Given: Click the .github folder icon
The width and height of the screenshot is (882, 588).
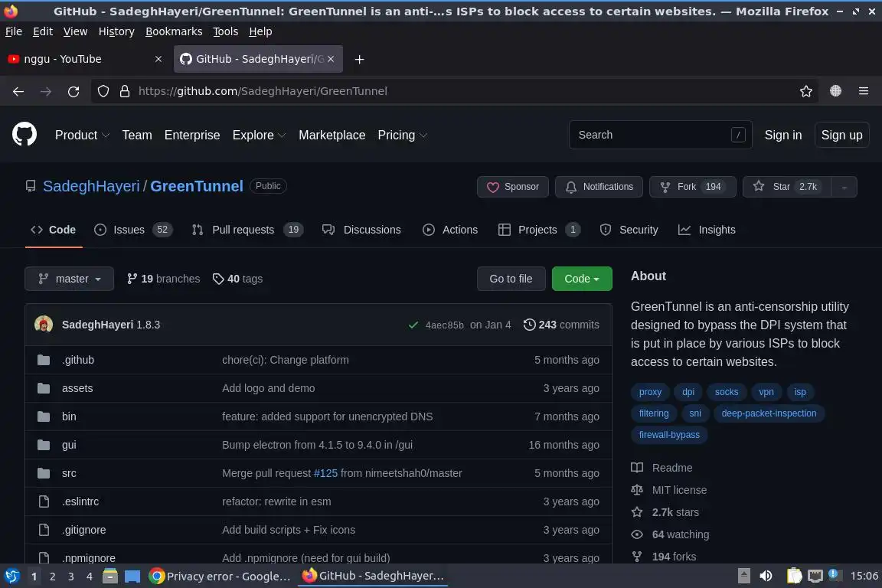Looking at the screenshot, I should click(x=44, y=360).
